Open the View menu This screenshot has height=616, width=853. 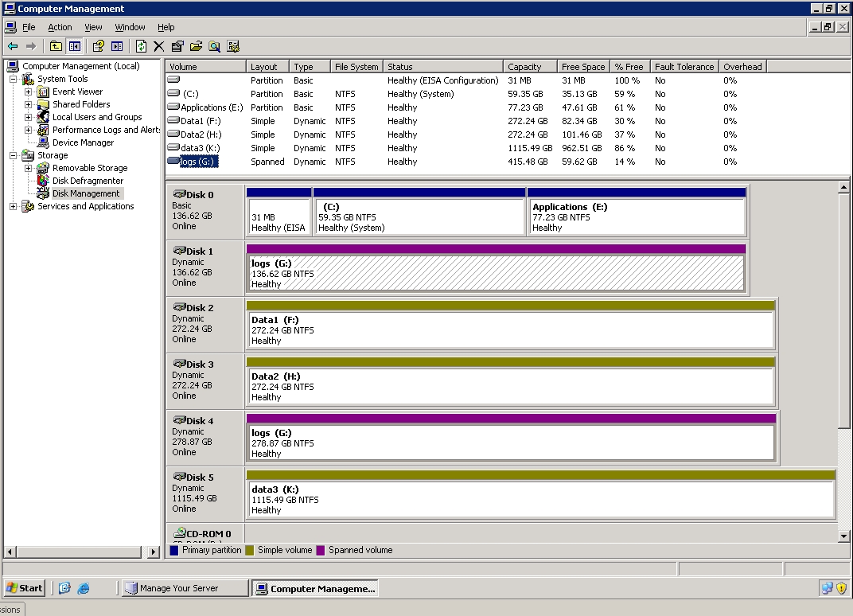click(x=93, y=27)
